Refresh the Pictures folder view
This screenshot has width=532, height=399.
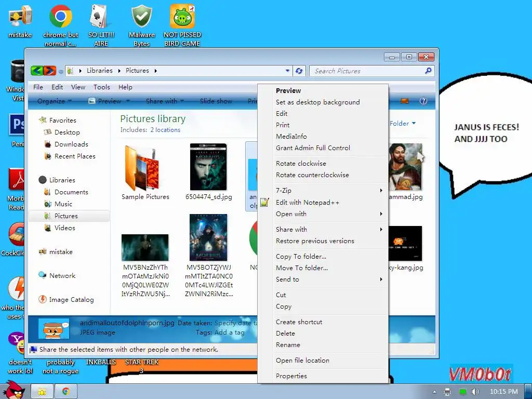point(299,71)
